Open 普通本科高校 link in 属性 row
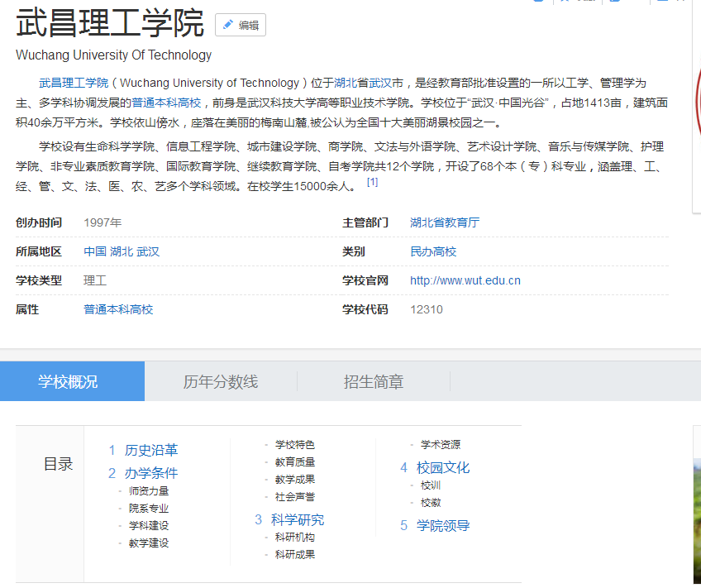The height and width of the screenshot is (588, 701). (118, 309)
